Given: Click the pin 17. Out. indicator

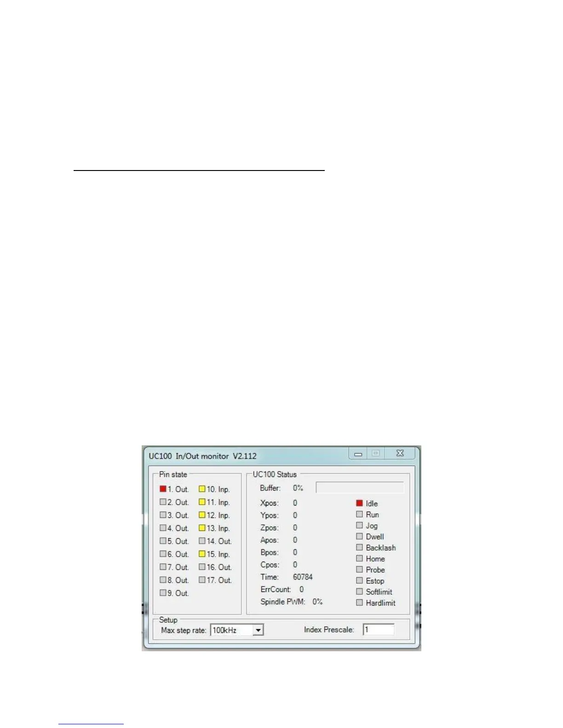Looking at the screenshot, I should (x=202, y=580).
